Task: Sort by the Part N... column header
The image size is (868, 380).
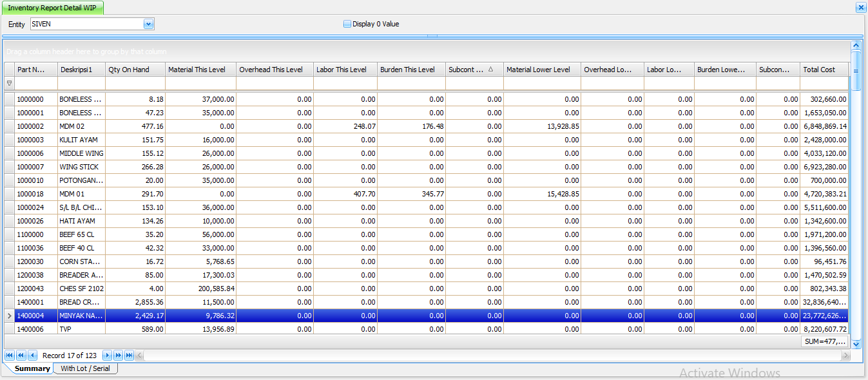Action: coord(36,69)
